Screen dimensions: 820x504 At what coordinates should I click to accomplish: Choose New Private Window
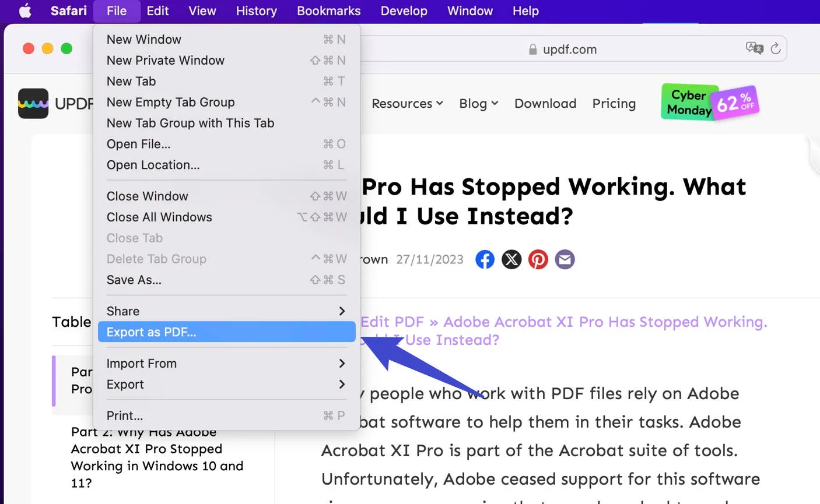[165, 60]
